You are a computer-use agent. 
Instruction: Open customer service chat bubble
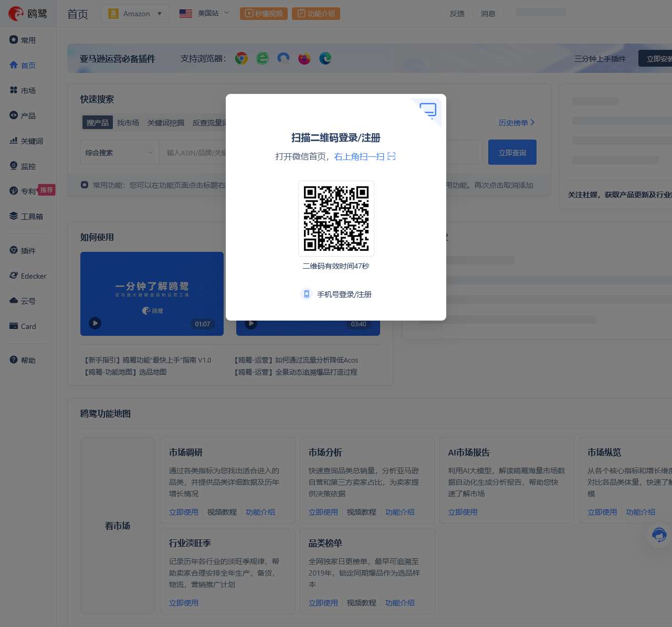coord(659,535)
